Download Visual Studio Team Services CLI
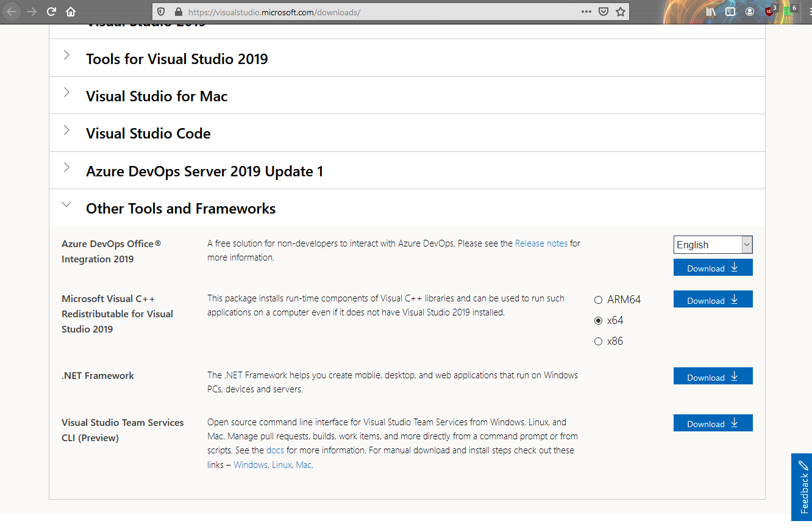This screenshot has height=529, width=812. point(713,423)
